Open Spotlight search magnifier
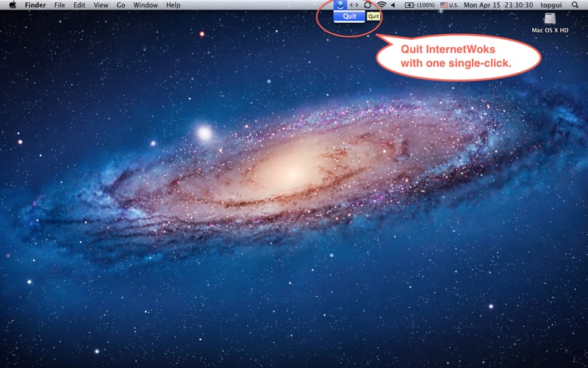Image resolution: width=588 pixels, height=368 pixels. pyautogui.click(x=576, y=5)
